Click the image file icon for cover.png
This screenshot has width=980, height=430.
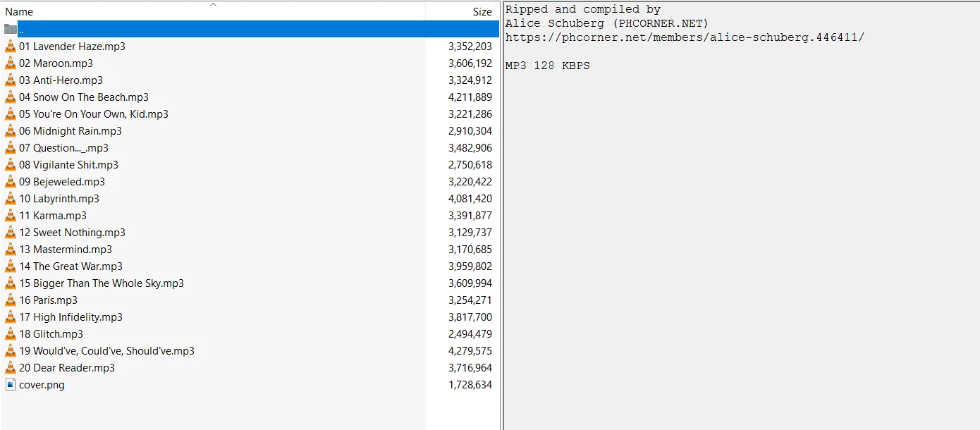click(x=11, y=385)
